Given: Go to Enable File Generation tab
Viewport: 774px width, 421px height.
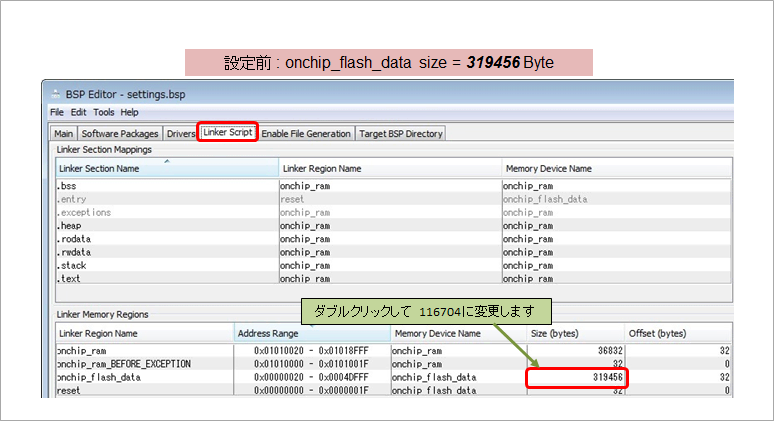Looking at the screenshot, I should coord(306,133).
